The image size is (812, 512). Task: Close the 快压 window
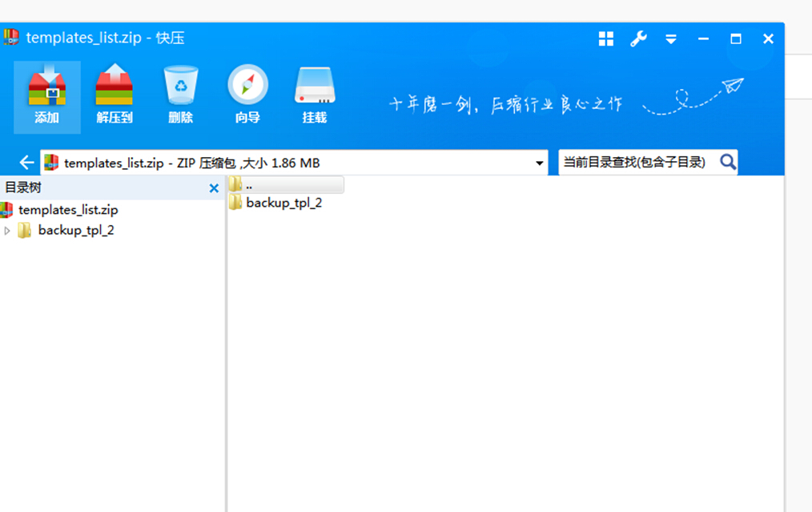click(768, 39)
